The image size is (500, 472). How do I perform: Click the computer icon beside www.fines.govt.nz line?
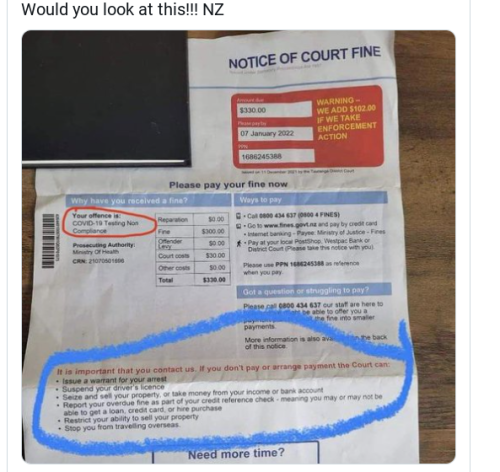[x=239, y=226]
